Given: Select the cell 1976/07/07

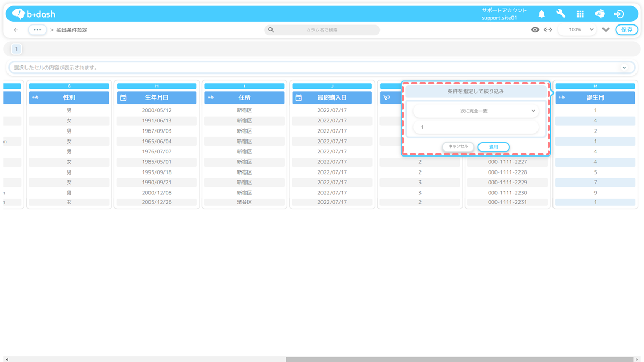Looking at the screenshot, I should (x=156, y=152).
